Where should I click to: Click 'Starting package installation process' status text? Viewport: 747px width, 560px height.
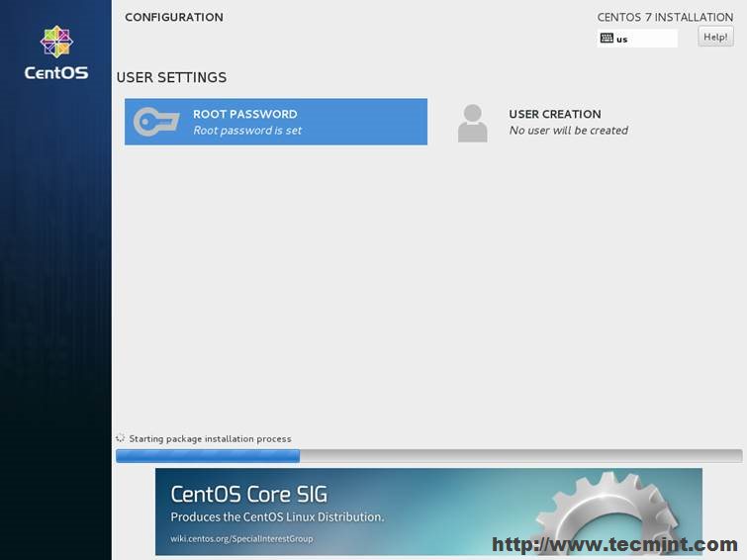[x=210, y=439]
